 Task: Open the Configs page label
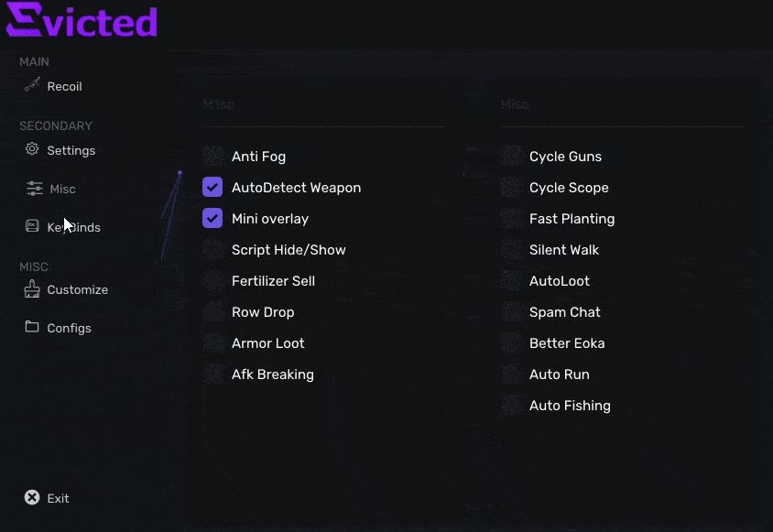[69, 328]
